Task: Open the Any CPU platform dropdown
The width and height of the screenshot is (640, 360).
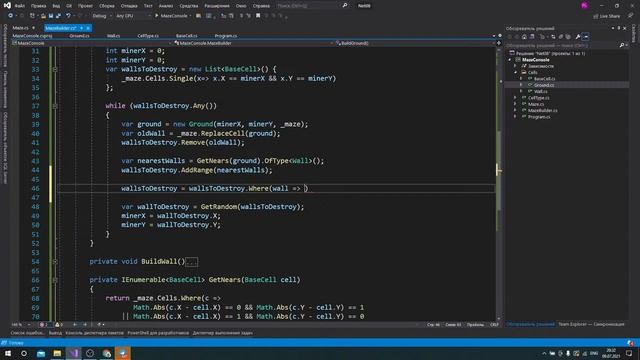Action: point(133,16)
